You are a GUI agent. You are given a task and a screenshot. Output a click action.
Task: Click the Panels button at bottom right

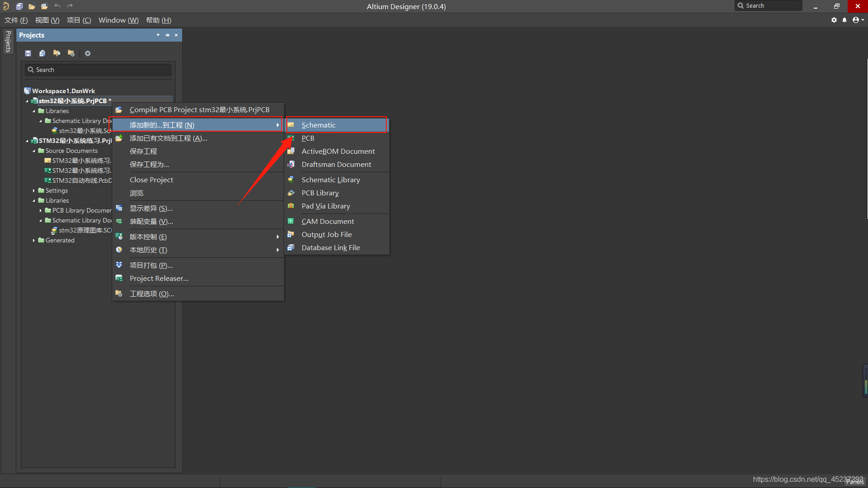point(854,482)
